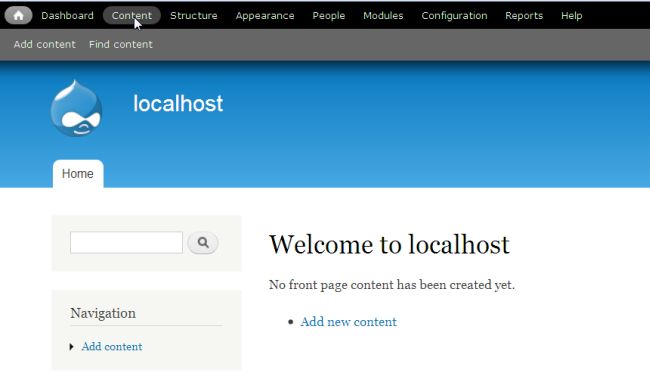
Task: Click the Navigation block heading
Action: pyautogui.click(x=103, y=313)
